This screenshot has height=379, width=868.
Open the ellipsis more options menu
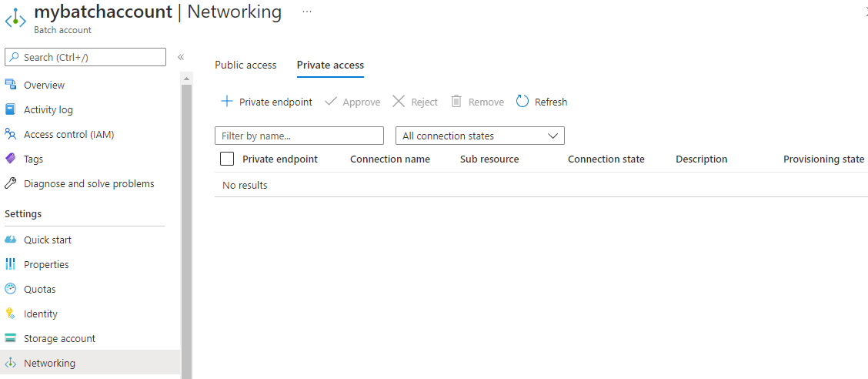coord(307,12)
